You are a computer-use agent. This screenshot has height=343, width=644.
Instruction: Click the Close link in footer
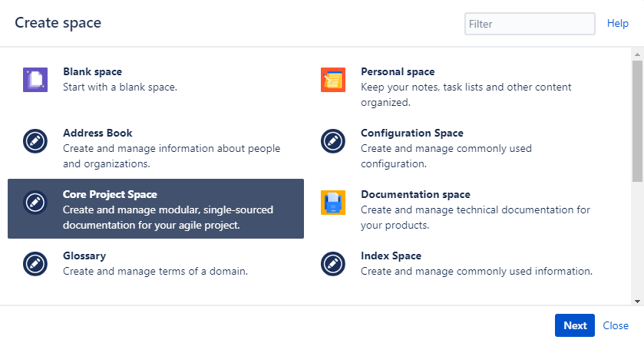[616, 325]
